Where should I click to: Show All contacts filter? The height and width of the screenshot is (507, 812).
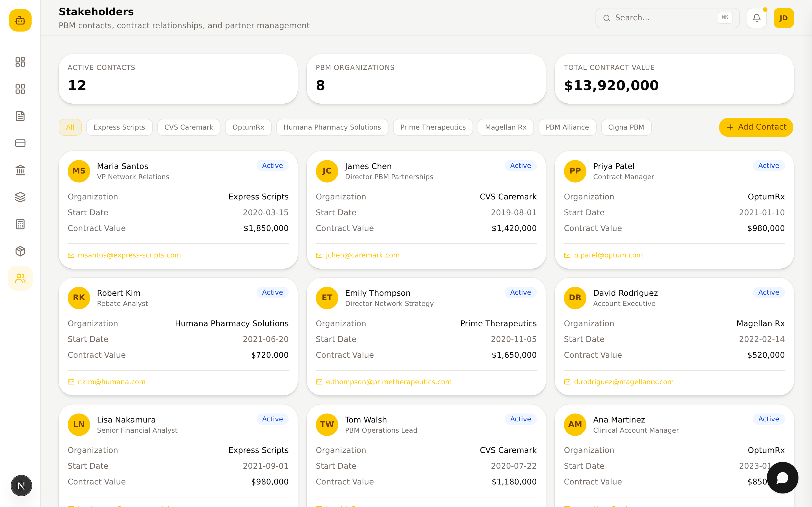pyautogui.click(x=70, y=127)
